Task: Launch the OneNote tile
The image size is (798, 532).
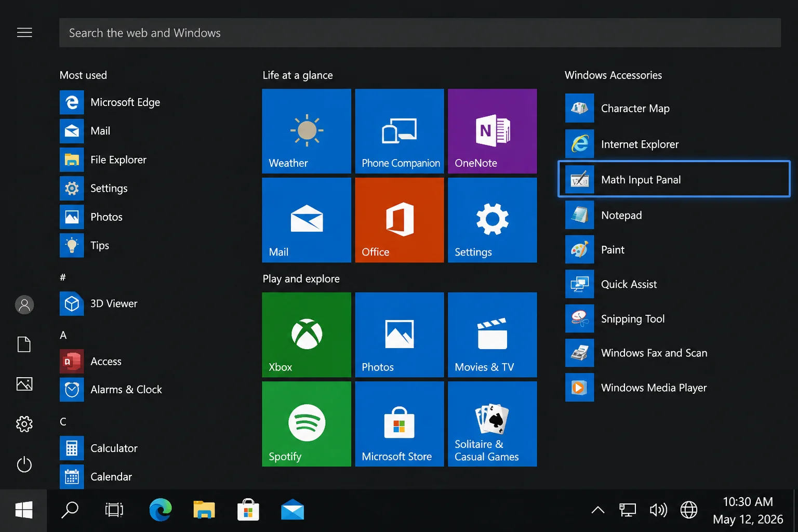Action: 493,131
